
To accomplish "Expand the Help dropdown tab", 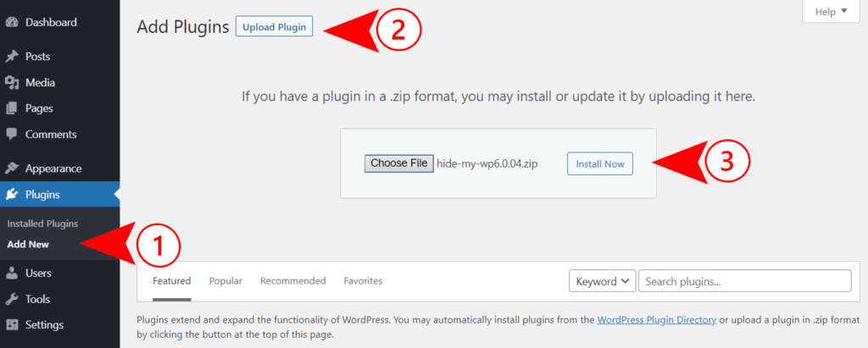I will (830, 12).
